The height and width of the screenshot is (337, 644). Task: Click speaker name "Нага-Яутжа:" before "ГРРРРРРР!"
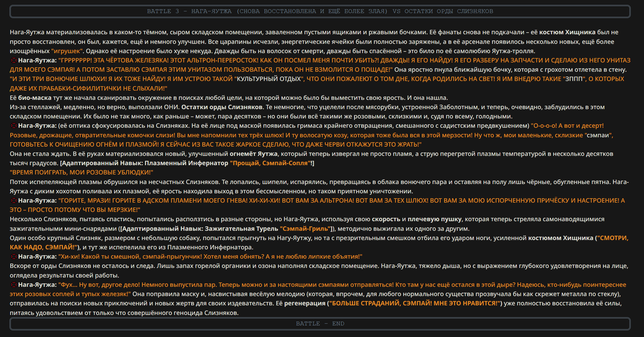37,60
